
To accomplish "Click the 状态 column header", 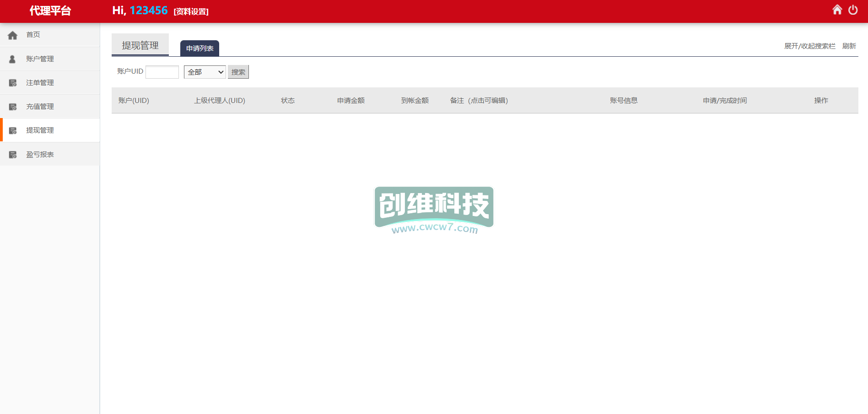I will click(x=288, y=100).
